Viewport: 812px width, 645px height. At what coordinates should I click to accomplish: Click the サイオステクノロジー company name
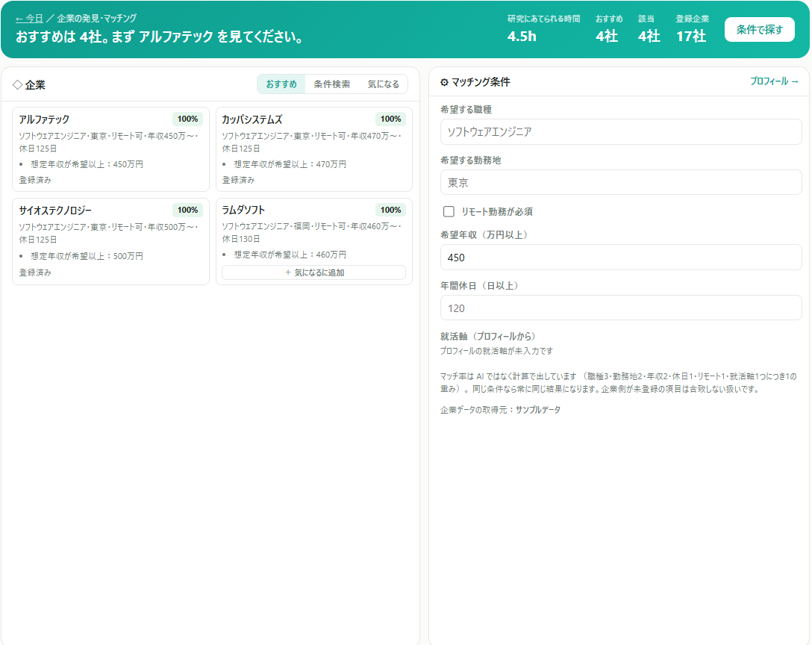pos(55,211)
